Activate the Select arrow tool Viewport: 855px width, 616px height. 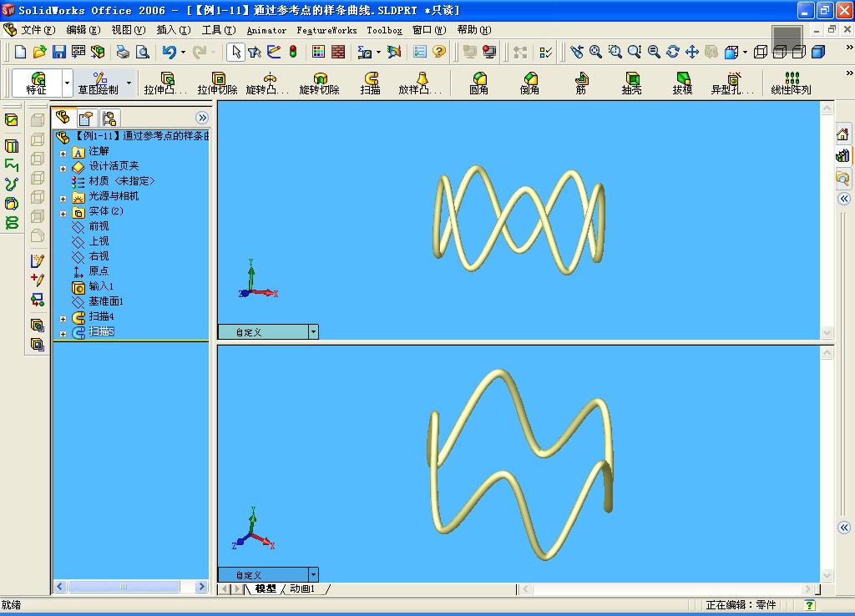pos(235,52)
